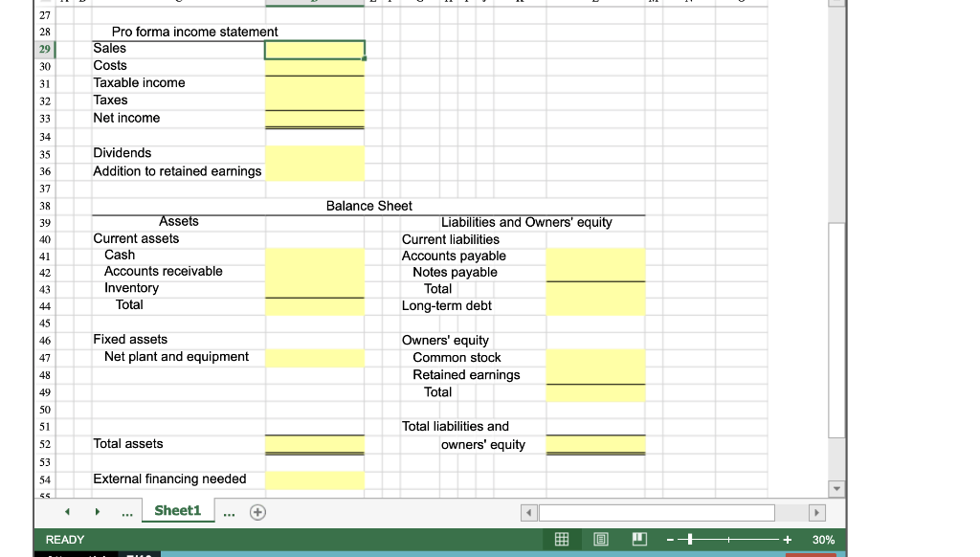Select Addition to retained earnings input cell

click(314, 172)
